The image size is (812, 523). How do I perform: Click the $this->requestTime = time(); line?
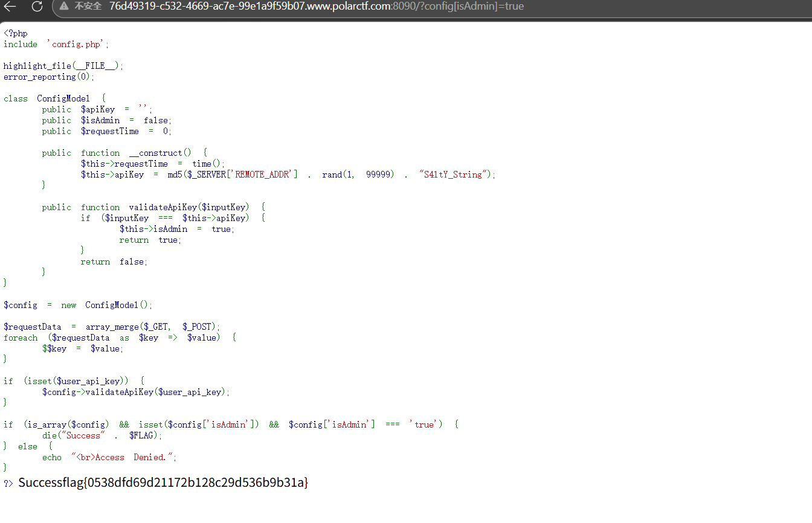coord(153,164)
